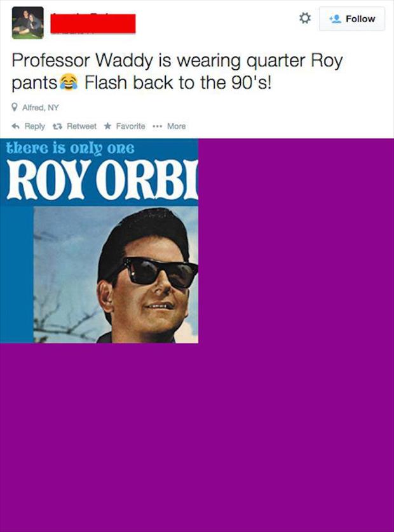The width and height of the screenshot is (394, 532).
Task: Click the Follow button
Action: 352,18
